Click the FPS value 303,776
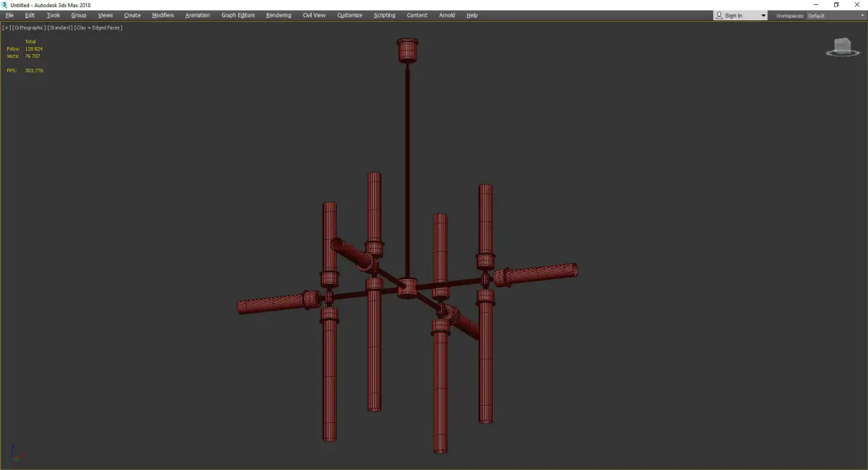 [x=34, y=70]
